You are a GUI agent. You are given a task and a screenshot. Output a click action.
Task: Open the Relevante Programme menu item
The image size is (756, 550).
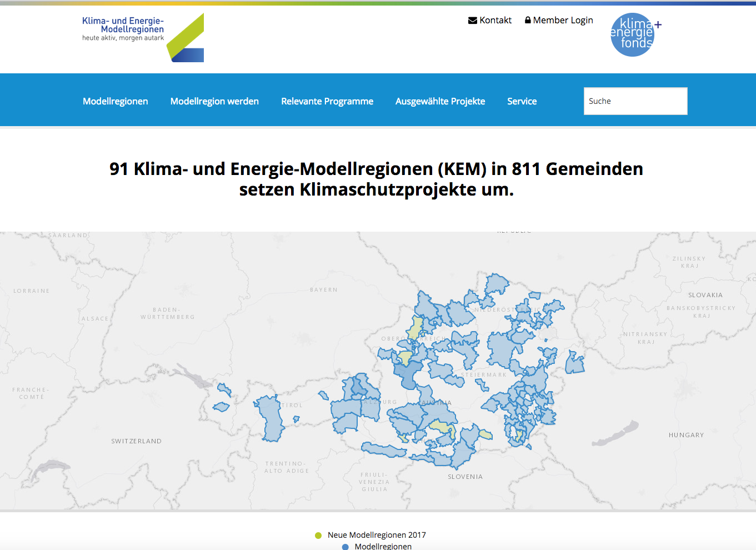[x=327, y=101]
